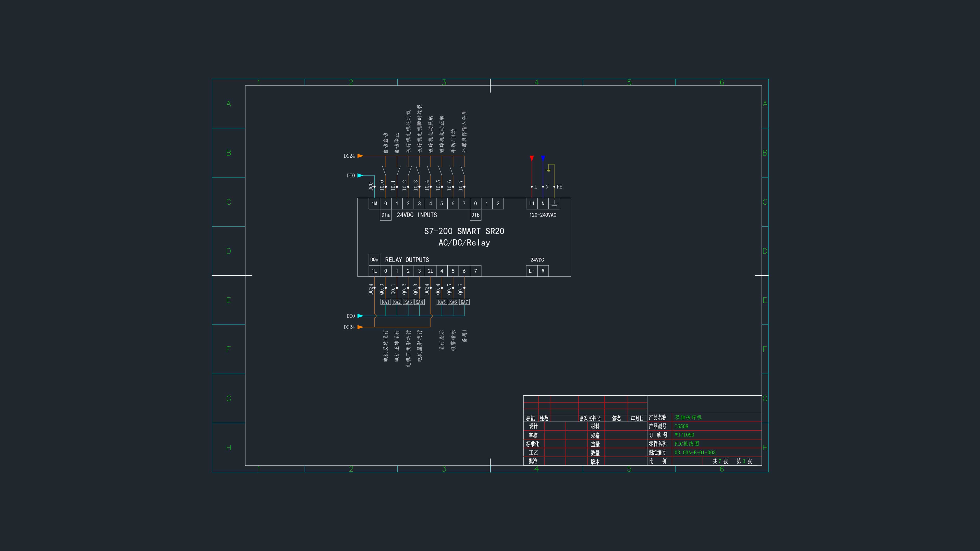This screenshot has height=551, width=980.
Task: Click the RELAY OUTPUTS label
Action: click(x=407, y=260)
